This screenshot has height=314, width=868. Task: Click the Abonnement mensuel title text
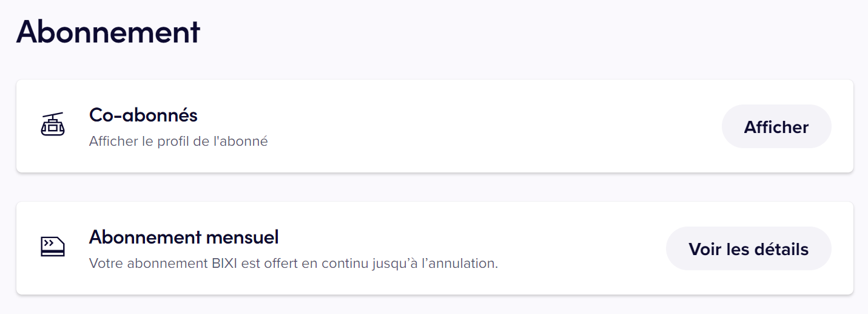(x=184, y=237)
